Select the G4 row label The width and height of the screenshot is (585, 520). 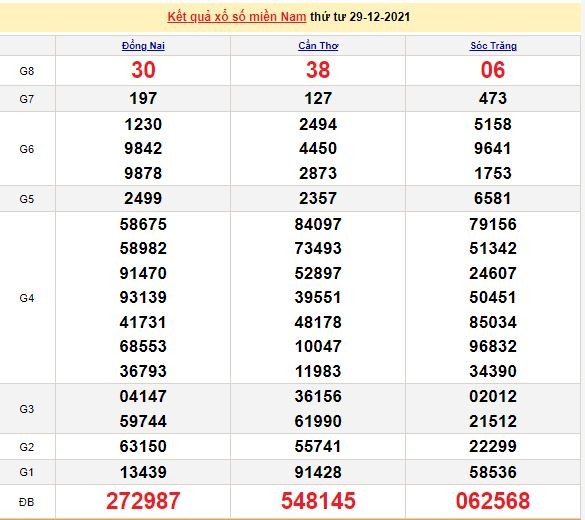[x=27, y=298]
